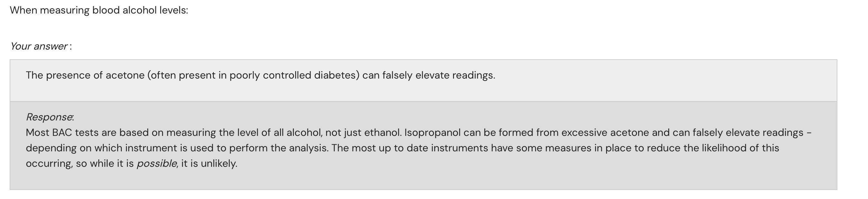
Task: Click the phrase 'it is unlikely' ending the response
Action: click(x=209, y=164)
